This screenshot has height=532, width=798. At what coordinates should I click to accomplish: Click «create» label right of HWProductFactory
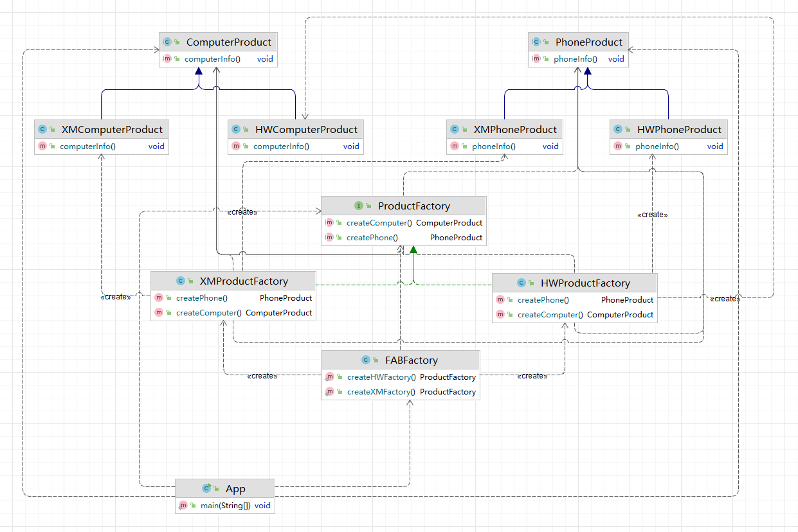(725, 299)
